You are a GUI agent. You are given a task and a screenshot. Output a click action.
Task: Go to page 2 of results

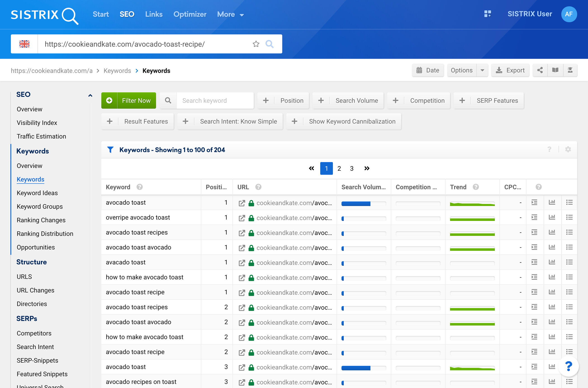(339, 168)
